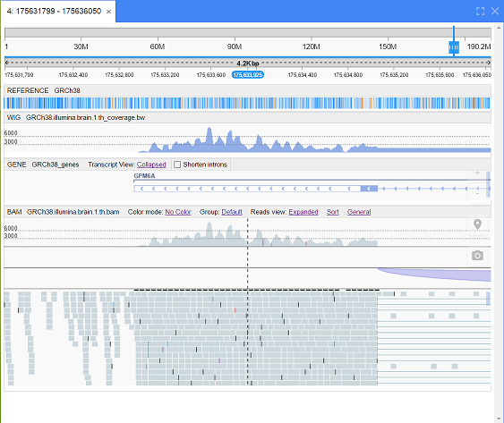
Task: Tick the Shorten introns checkbox
Action: point(177,165)
